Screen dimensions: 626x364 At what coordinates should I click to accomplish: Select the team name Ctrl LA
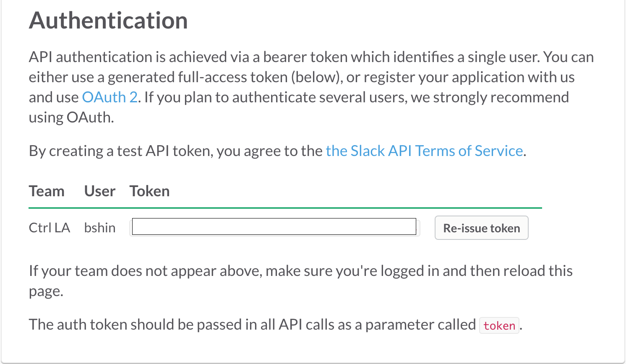[x=49, y=227]
